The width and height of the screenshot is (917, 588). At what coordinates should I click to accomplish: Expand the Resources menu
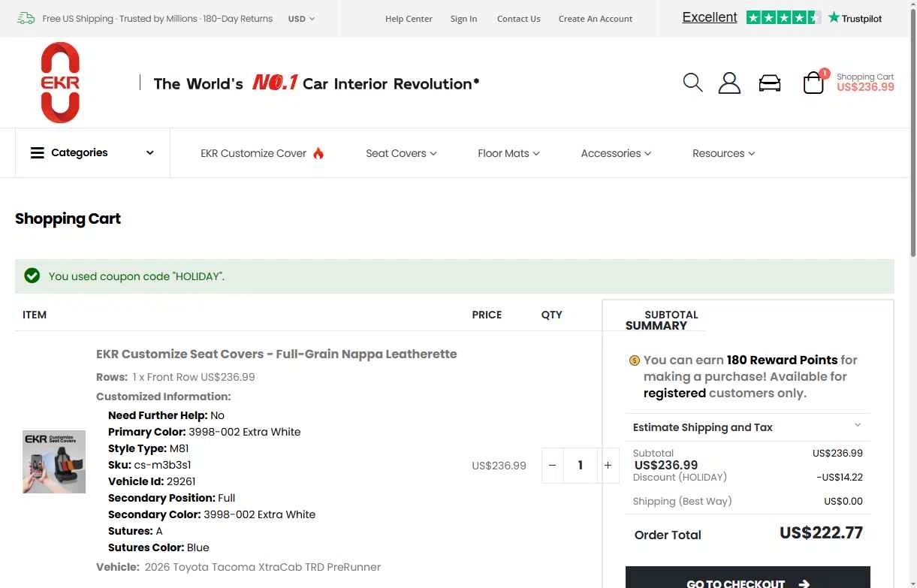pos(723,153)
